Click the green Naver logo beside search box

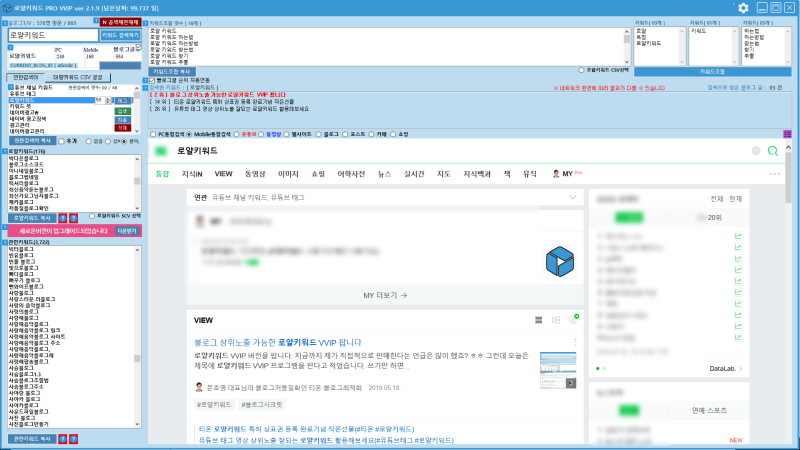click(x=161, y=151)
